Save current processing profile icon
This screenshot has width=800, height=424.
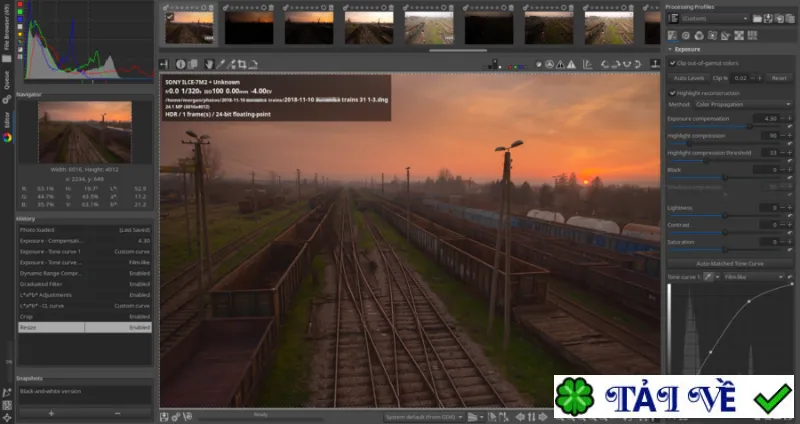pyautogui.click(x=768, y=18)
